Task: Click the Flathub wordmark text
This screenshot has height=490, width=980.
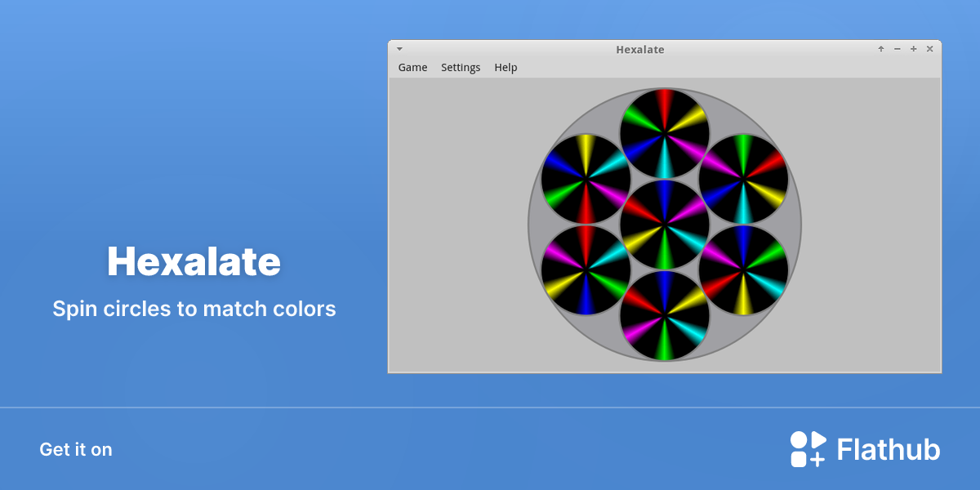Action: pyautogui.click(x=889, y=450)
